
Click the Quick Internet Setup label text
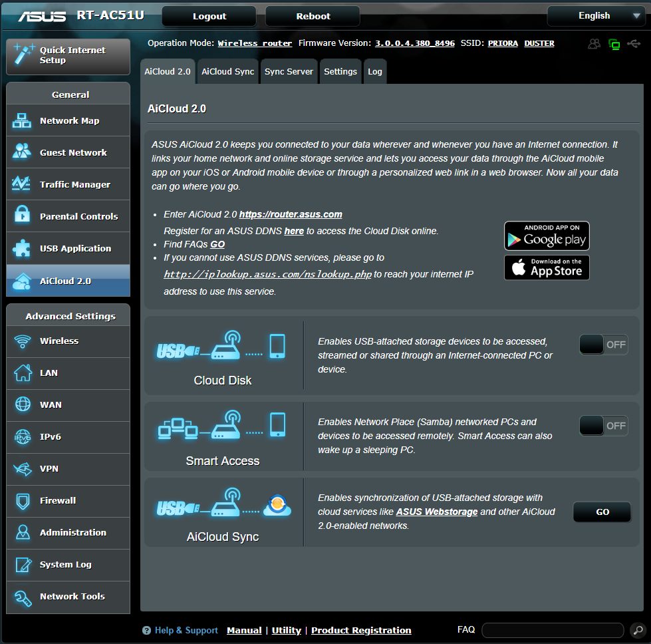[x=72, y=55]
